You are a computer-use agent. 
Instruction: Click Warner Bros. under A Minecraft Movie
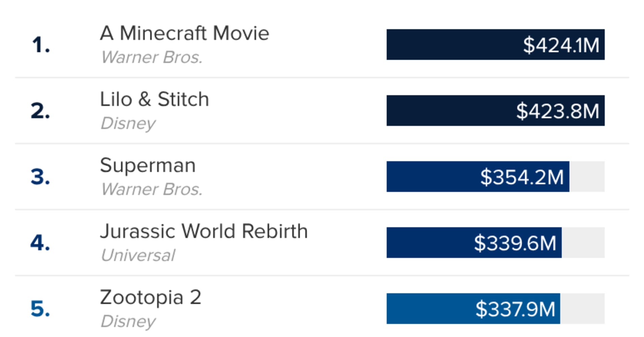pos(152,57)
